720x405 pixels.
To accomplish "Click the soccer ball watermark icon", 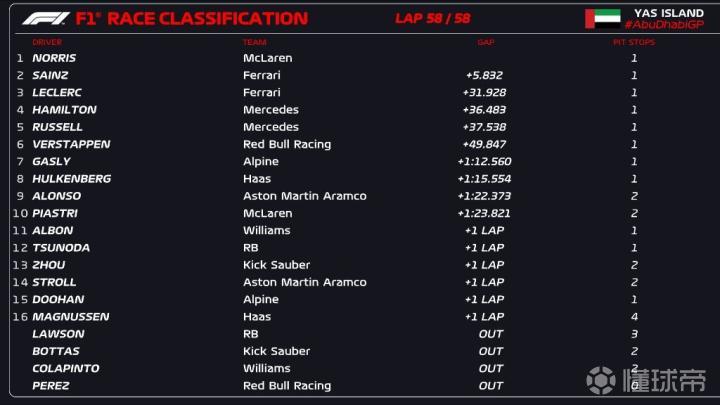I will coord(603,380).
